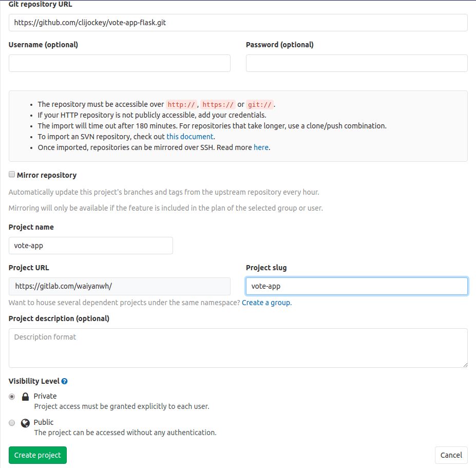Focus the Username (optional) field
Screen dimensions: 476x468
point(119,63)
